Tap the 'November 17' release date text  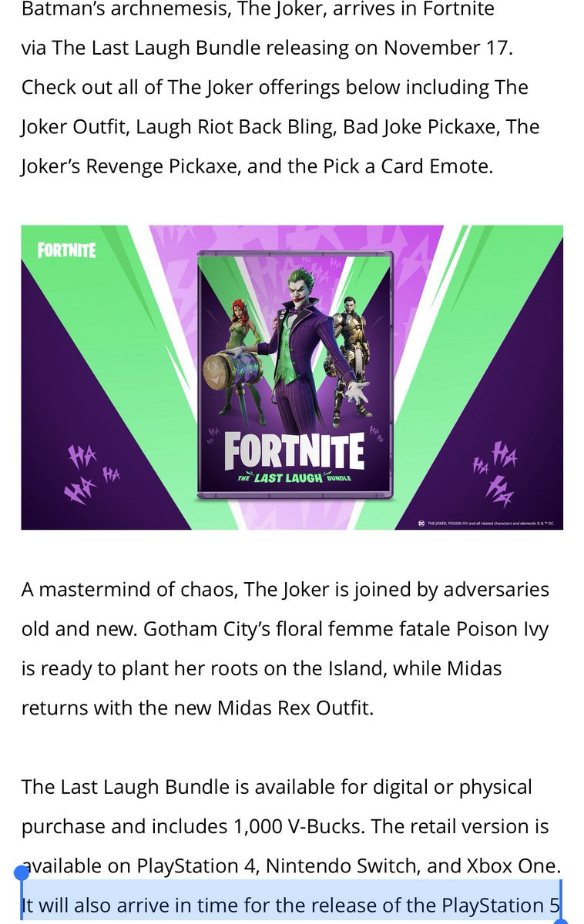(447, 48)
